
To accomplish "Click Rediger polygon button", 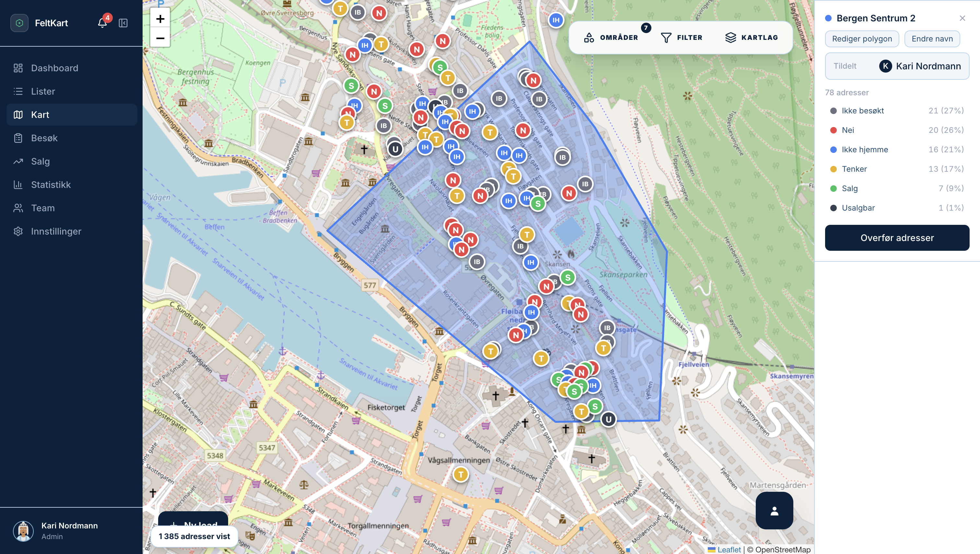I will [862, 39].
